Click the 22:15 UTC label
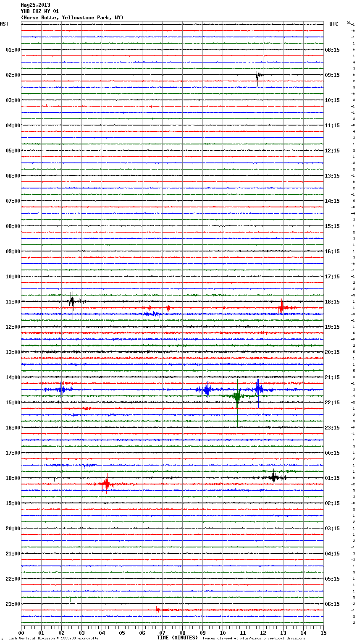 click(332, 403)
